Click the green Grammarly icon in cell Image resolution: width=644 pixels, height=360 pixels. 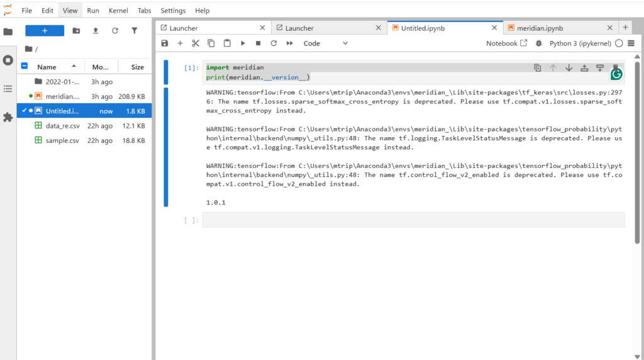tap(616, 74)
